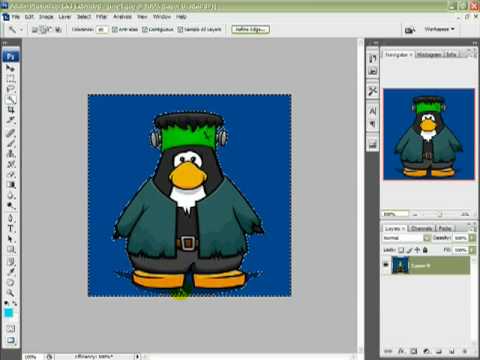Image resolution: width=480 pixels, height=360 pixels.
Task: Change the screen mode in the toolbox
Action: click(x=10, y=340)
